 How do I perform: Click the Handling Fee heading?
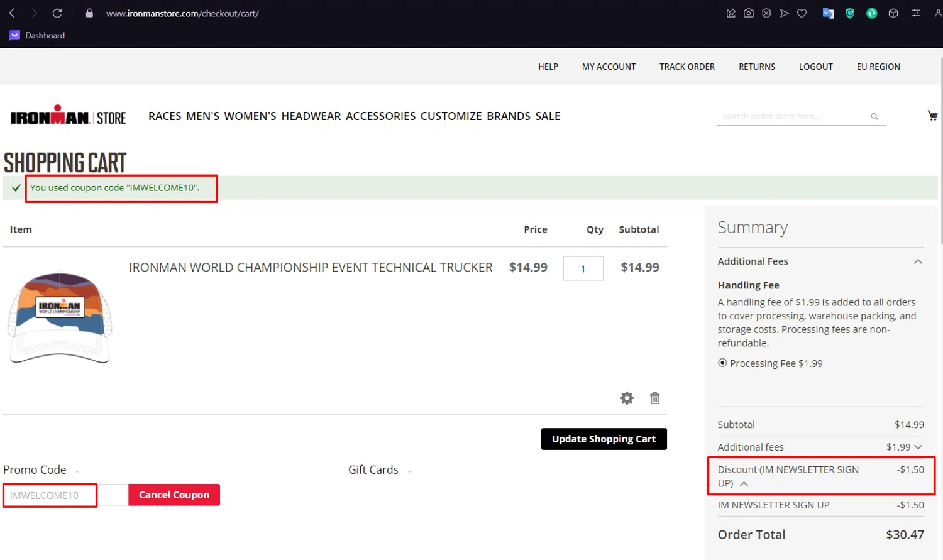pos(748,285)
